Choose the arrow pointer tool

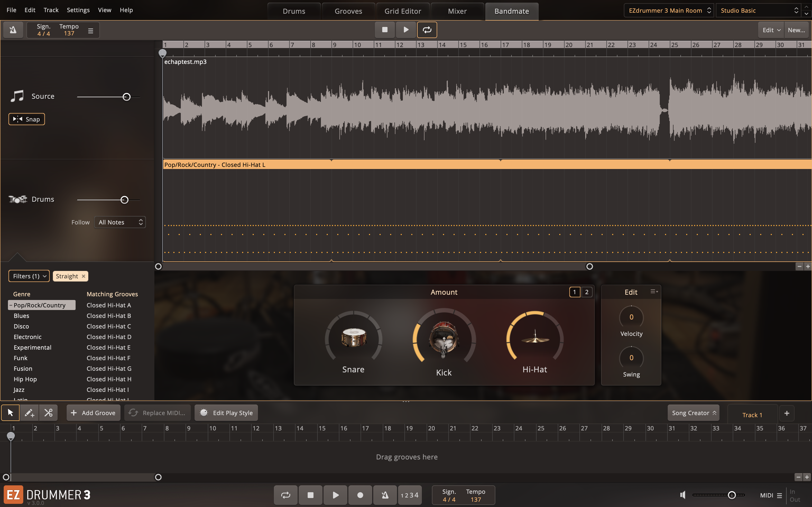[x=10, y=413]
